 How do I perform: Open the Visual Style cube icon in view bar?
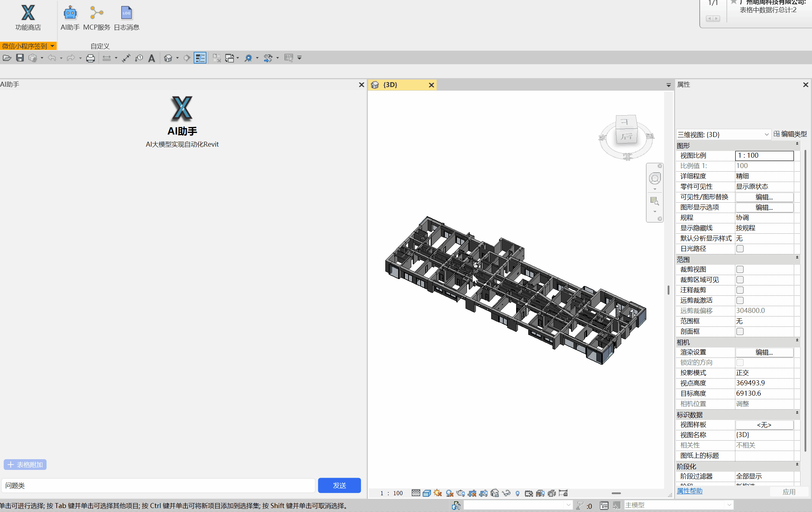(427, 493)
